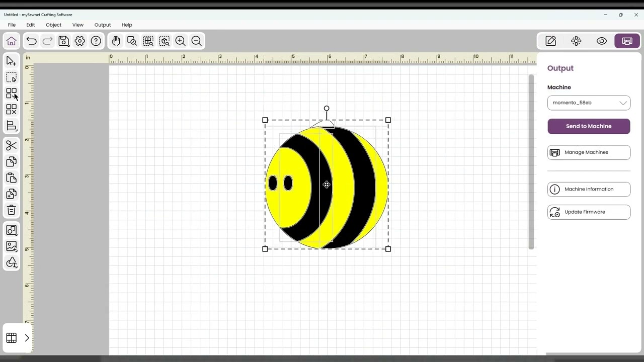
Task: Expand the bottom-left panel chevron
Action: 27,338
